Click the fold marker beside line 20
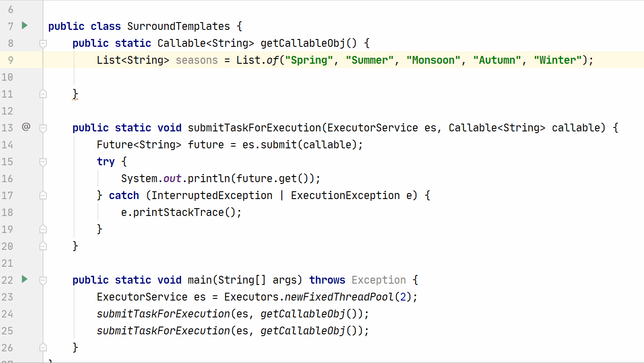 [42, 246]
